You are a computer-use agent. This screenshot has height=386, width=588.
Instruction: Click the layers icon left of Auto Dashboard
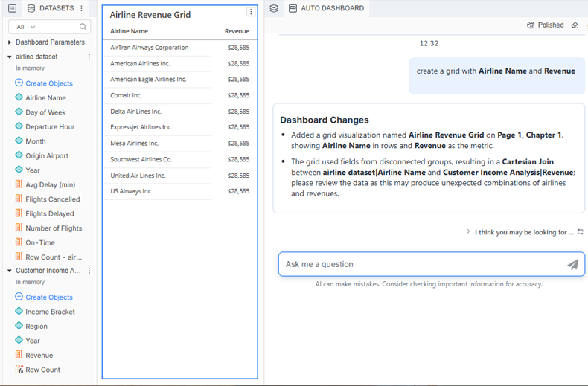(x=274, y=8)
